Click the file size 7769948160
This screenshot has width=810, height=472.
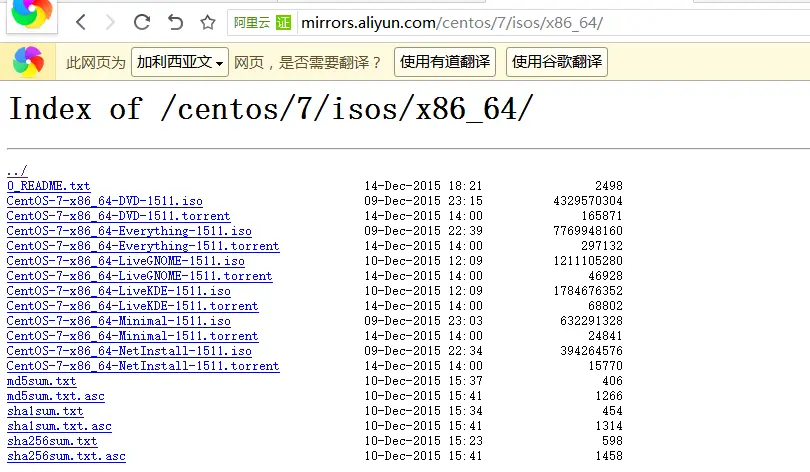point(588,231)
